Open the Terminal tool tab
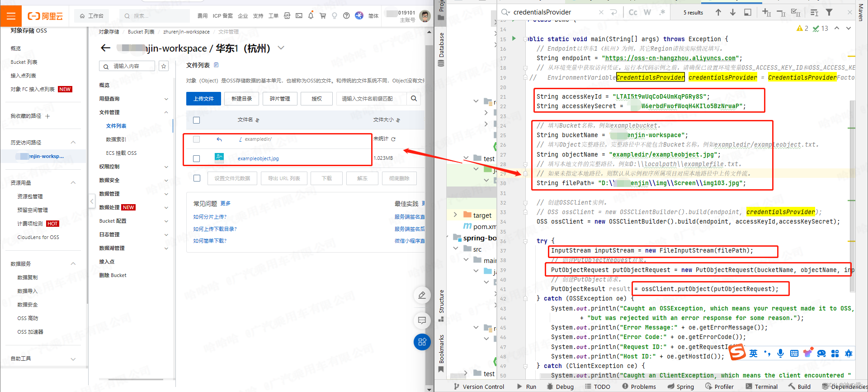Viewport: 868px width, 392px height. [x=762, y=387]
